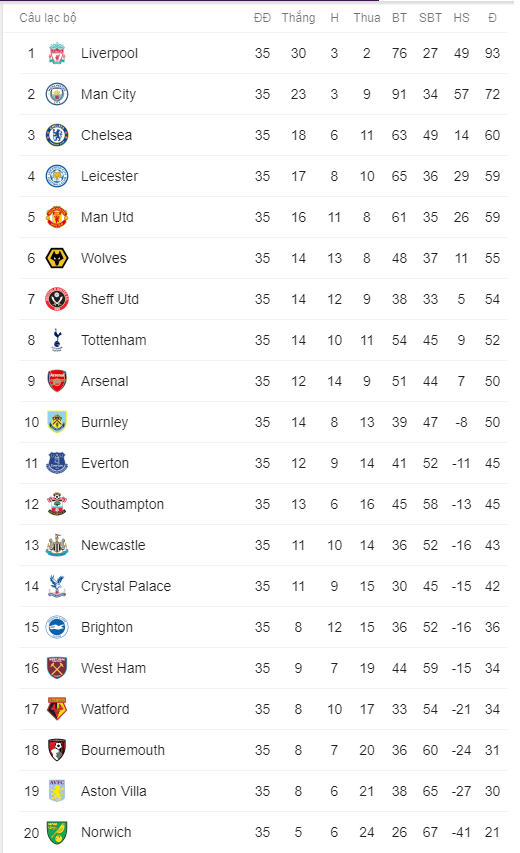Click the Chelsea club crest
The width and height of the screenshot is (520, 853).
[57, 135]
